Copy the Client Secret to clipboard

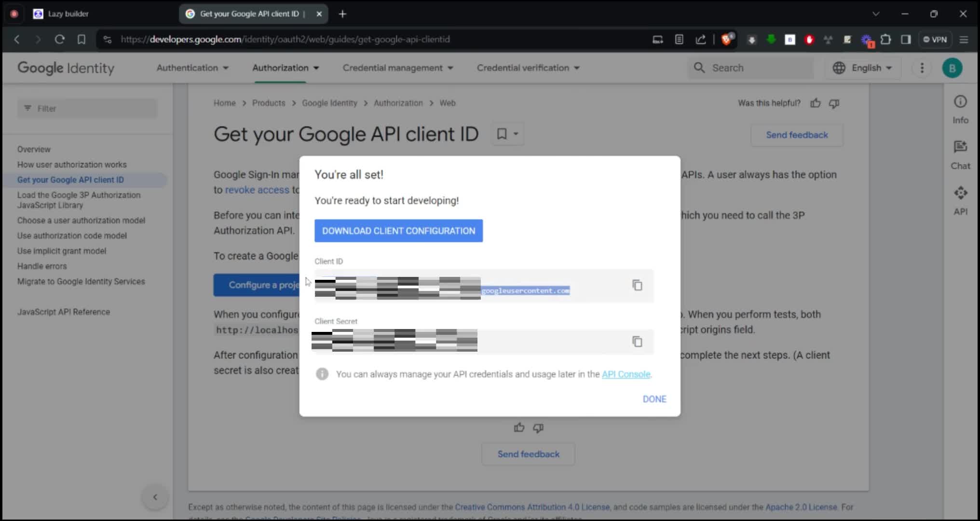pyautogui.click(x=637, y=342)
